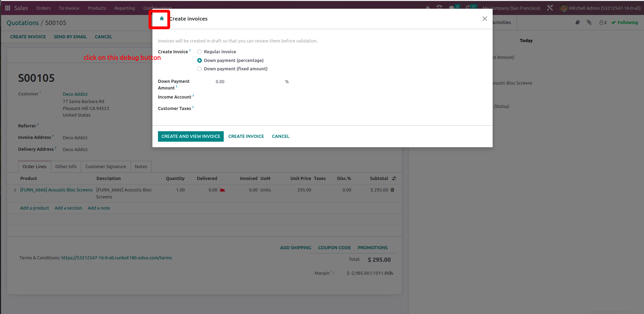Viewport: 644px width, 314px height.
Task: Click Cancel in the invoice dialog
Action: coord(280,136)
